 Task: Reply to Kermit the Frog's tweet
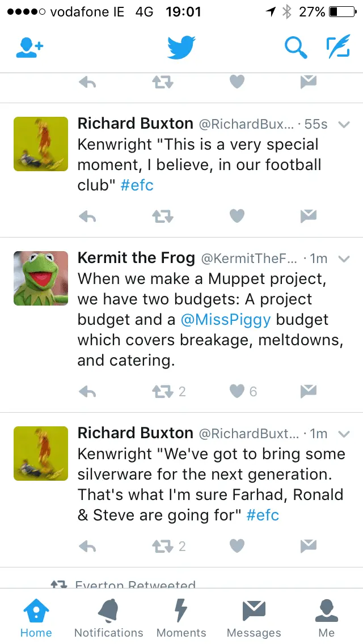(x=87, y=391)
